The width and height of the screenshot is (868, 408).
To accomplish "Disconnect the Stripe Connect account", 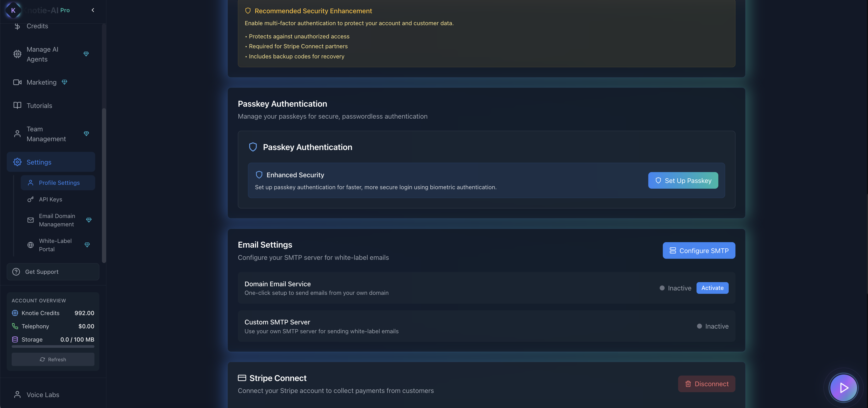I will pyautogui.click(x=706, y=384).
